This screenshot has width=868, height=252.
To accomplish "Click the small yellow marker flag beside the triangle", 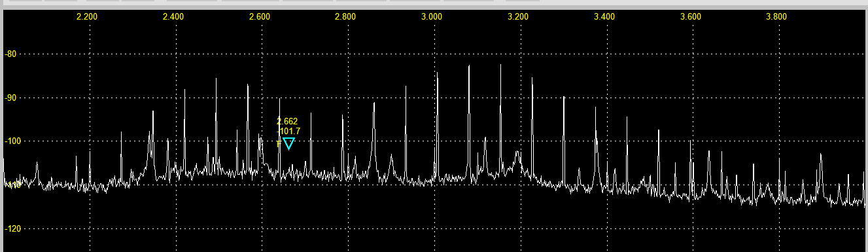I will (279, 143).
